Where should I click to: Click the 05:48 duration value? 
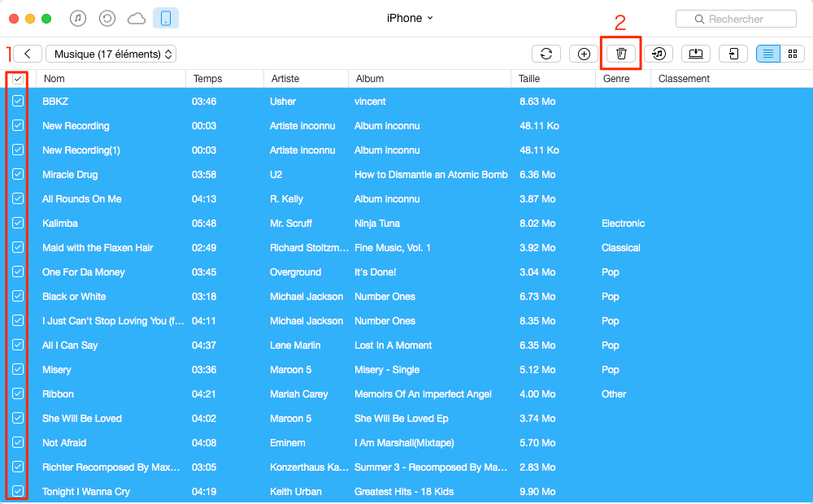tap(204, 224)
